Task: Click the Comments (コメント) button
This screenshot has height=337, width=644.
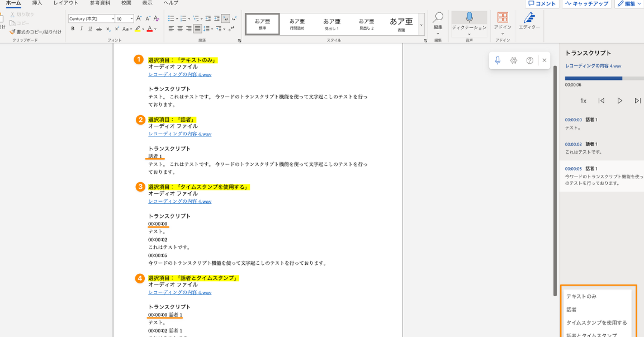Action: point(542,4)
